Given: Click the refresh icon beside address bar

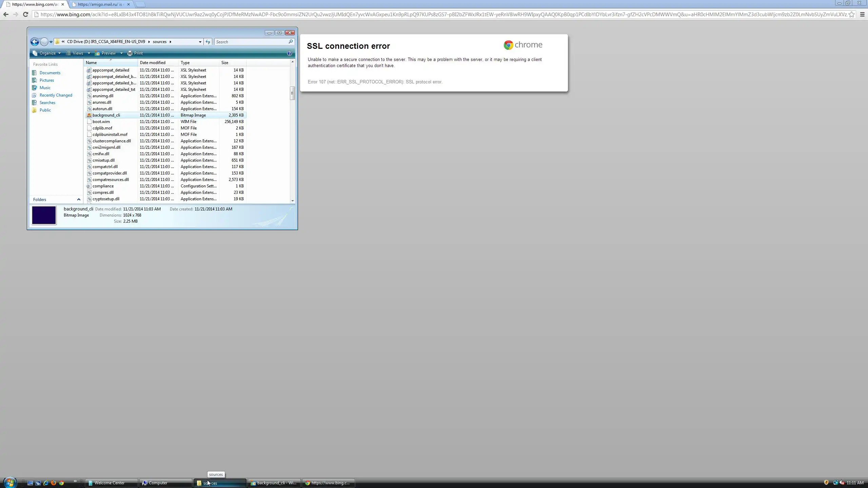Looking at the screenshot, I should [208, 42].
